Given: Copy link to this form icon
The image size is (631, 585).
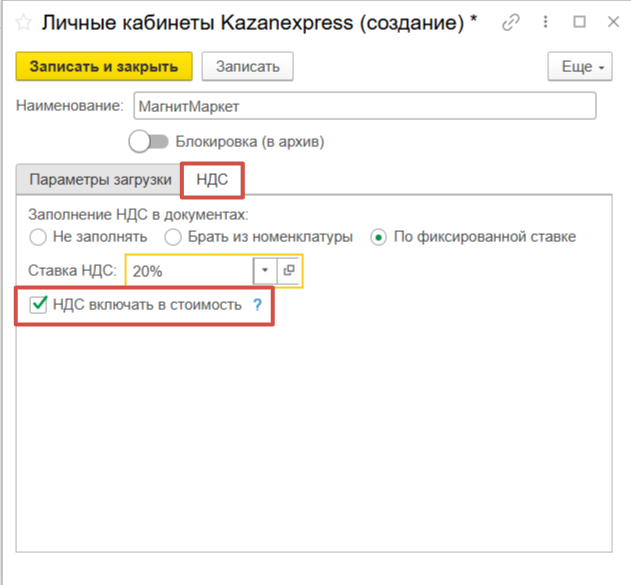Looking at the screenshot, I should pyautogui.click(x=512, y=22).
